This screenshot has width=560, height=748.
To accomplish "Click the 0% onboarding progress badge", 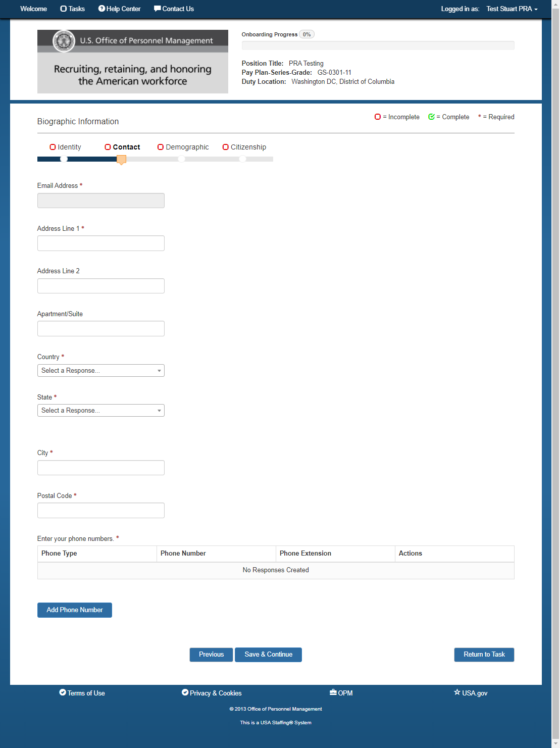I will [307, 34].
